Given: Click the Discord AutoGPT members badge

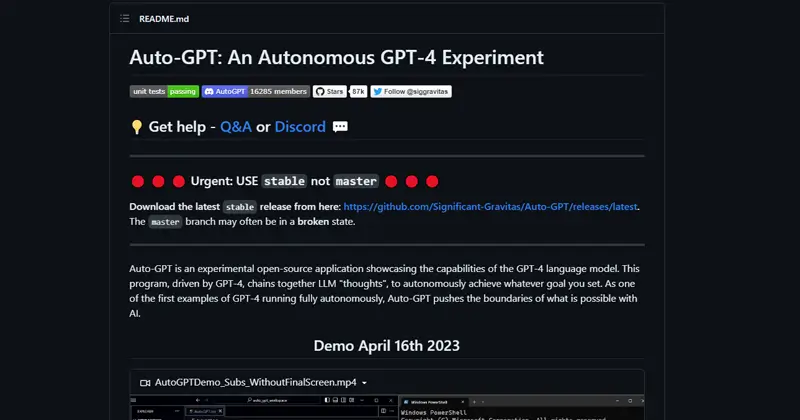Looking at the screenshot, I should point(255,91).
